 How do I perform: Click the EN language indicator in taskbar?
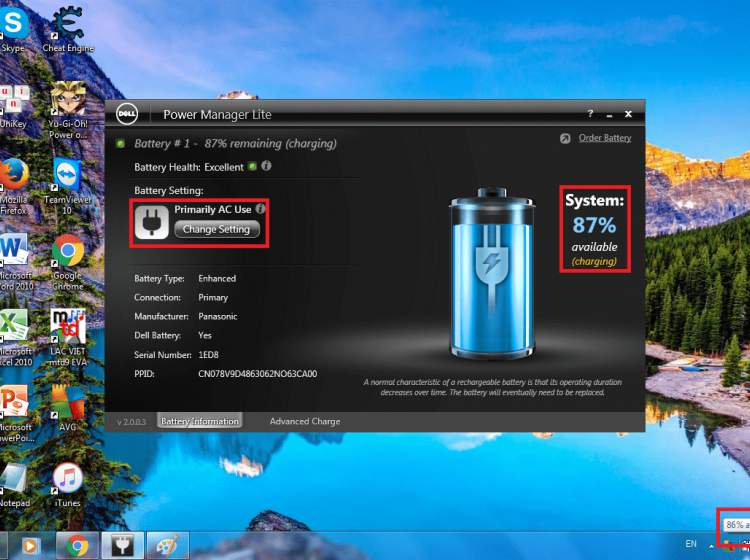click(691, 544)
